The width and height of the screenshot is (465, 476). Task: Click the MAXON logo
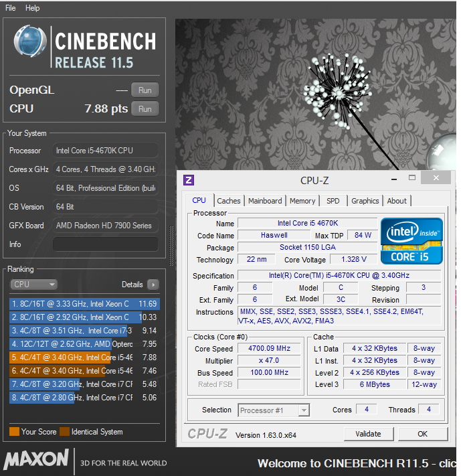point(35,459)
